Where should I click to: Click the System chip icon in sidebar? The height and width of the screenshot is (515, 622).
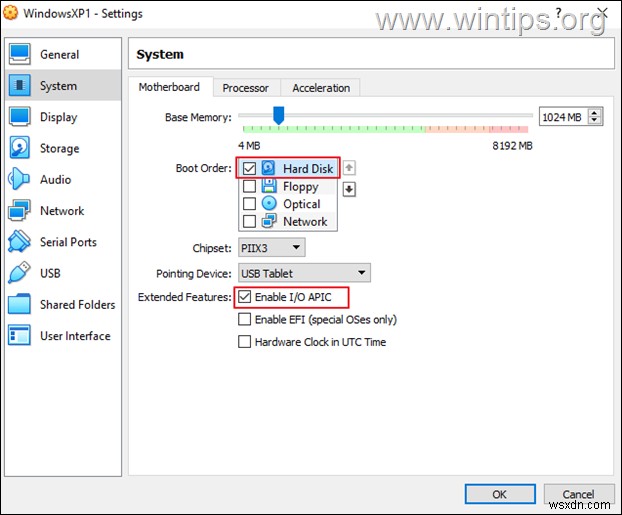tap(19, 85)
